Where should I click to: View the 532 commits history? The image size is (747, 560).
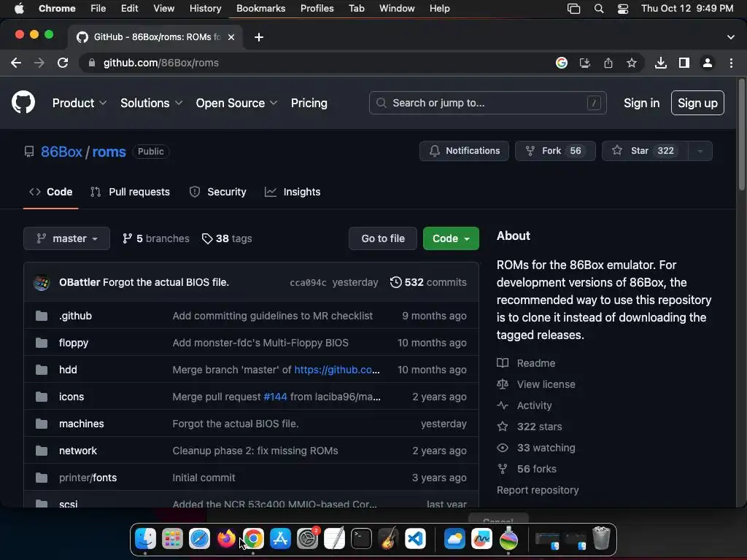tap(428, 282)
